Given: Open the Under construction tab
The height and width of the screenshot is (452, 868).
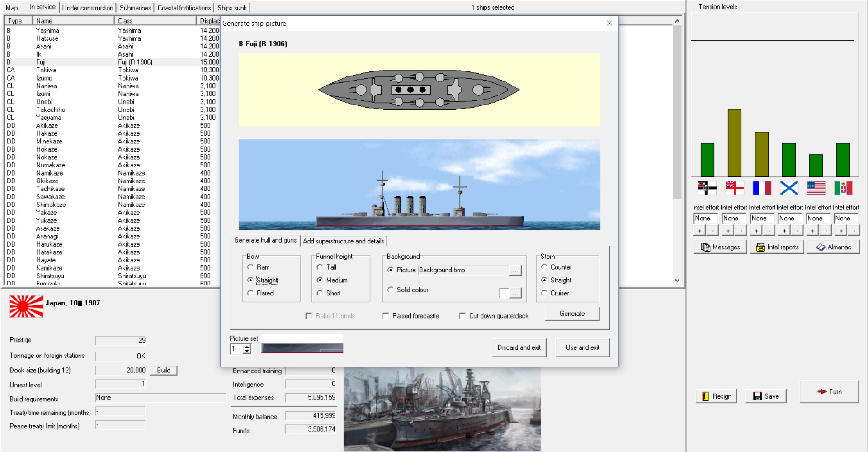Looking at the screenshot, I should coord(88,8).
